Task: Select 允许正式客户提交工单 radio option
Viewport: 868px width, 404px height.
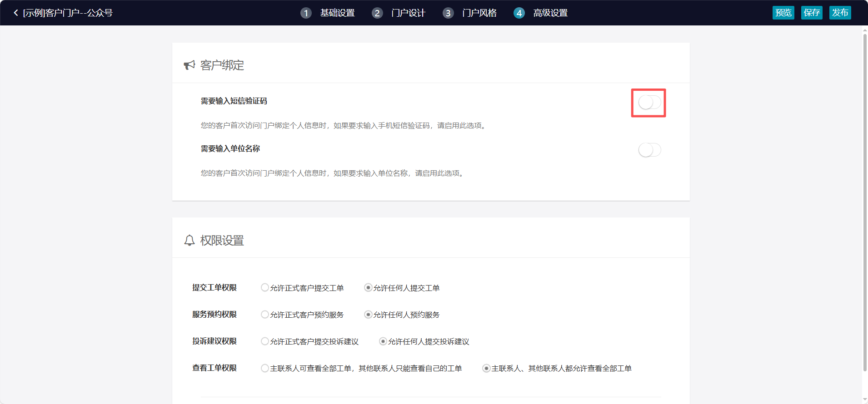Action: pyautogui.click(x=265, y=287)
